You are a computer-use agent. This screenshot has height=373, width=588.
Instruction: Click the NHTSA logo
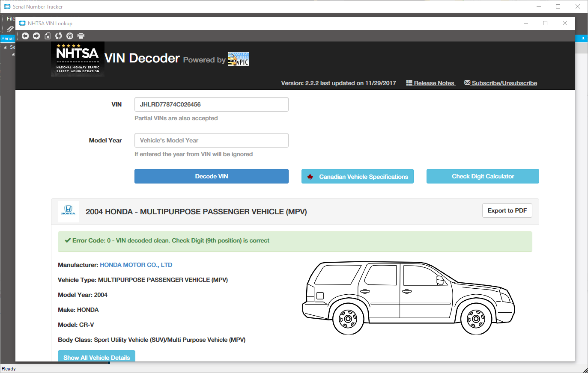(78, 59)
